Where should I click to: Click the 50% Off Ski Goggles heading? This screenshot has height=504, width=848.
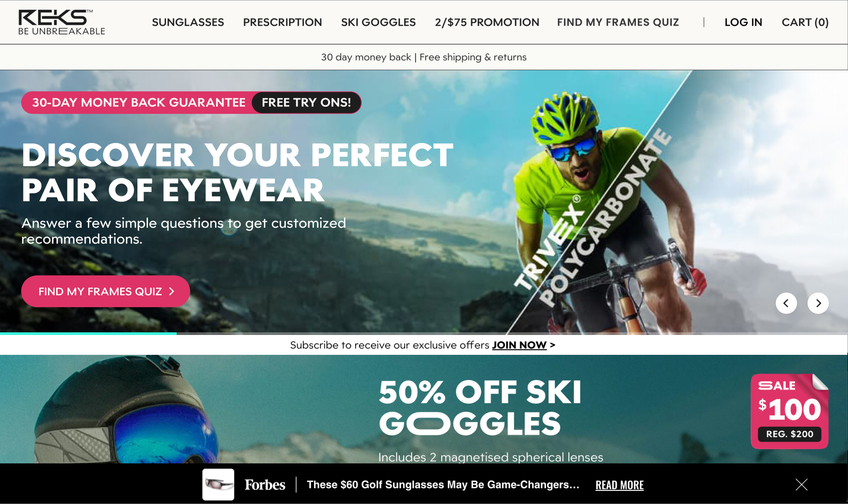[x=480, y=407]
